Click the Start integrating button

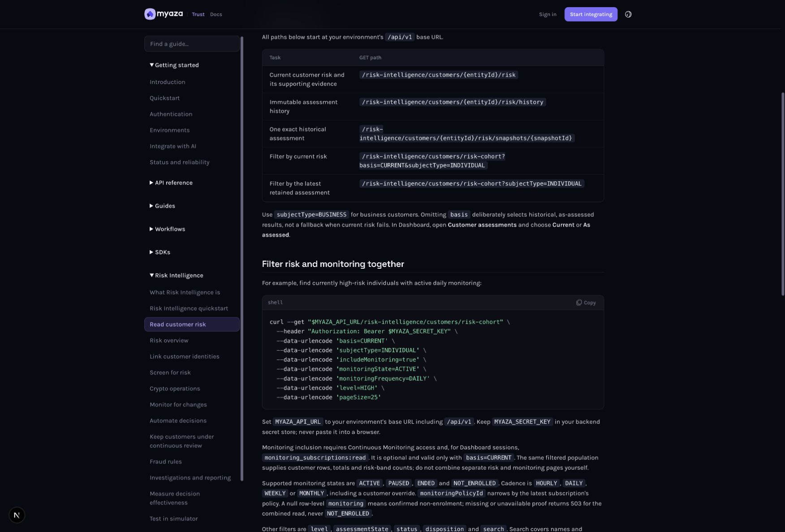click(x=591, y=14)
